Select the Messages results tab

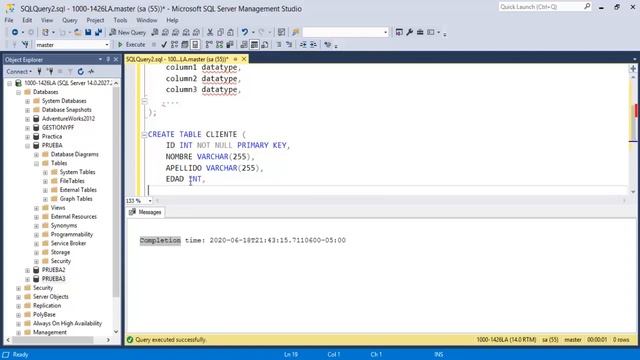(145, 212)
